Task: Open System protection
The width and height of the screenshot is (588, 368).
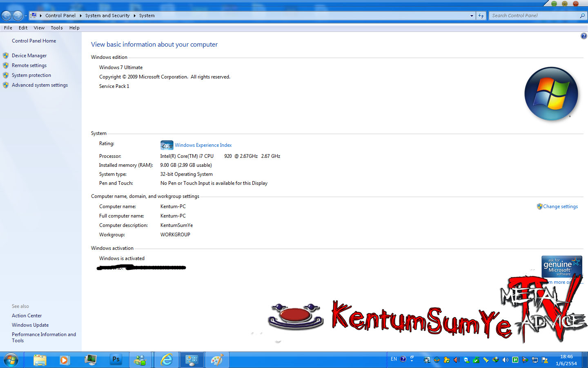Action: pyautogui.click(x=31, y=75)
